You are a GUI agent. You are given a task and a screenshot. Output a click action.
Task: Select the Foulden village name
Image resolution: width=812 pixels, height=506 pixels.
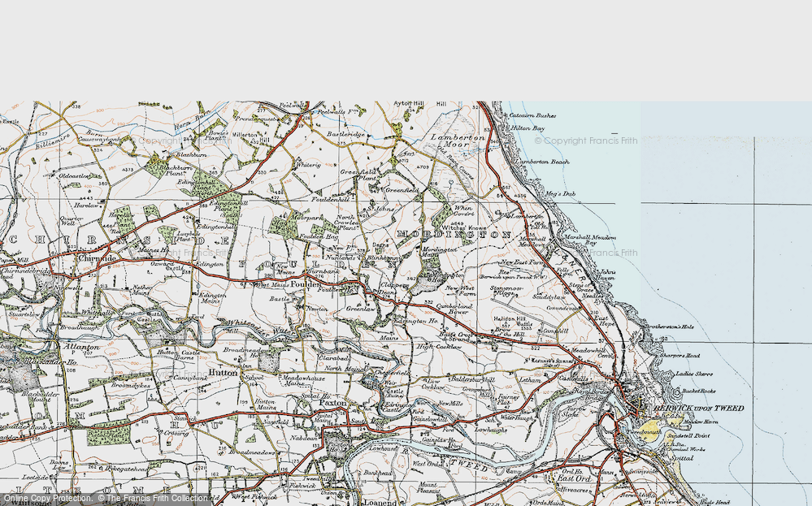pos(306,284)
